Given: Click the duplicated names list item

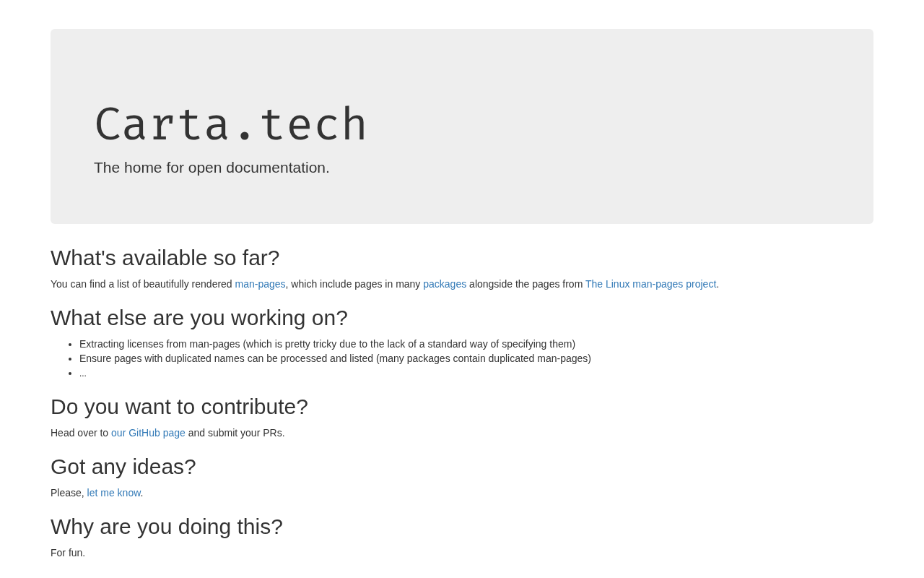Looking at the screenshot, I should [335, 358].
